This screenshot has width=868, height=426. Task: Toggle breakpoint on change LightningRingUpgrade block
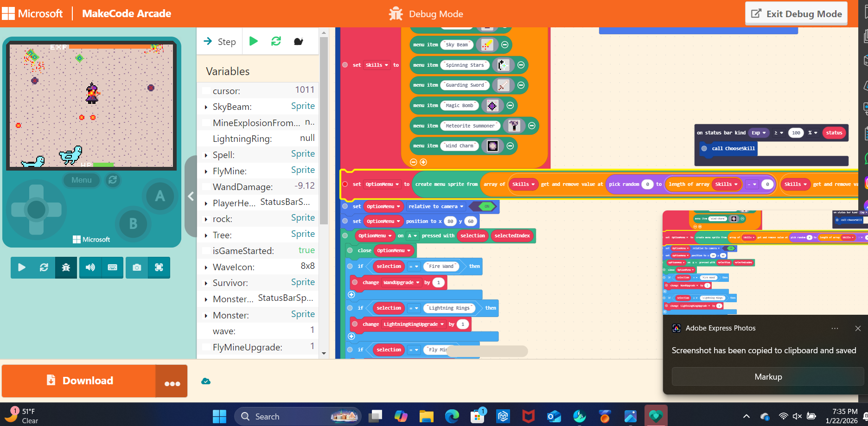tap(355, 324)
